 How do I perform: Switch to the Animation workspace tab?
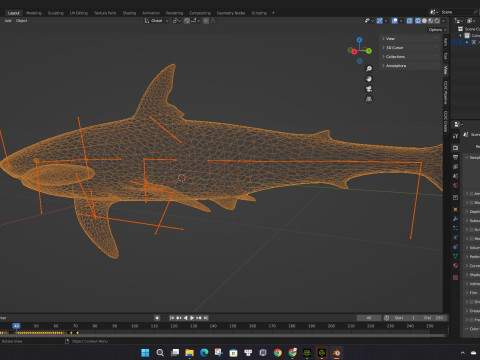pos(151,13)
